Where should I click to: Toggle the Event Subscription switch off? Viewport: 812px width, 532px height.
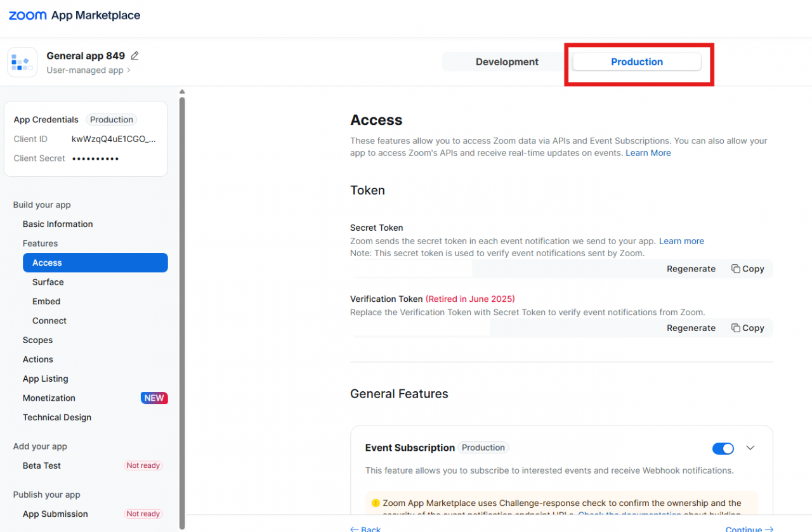point(723,448)
